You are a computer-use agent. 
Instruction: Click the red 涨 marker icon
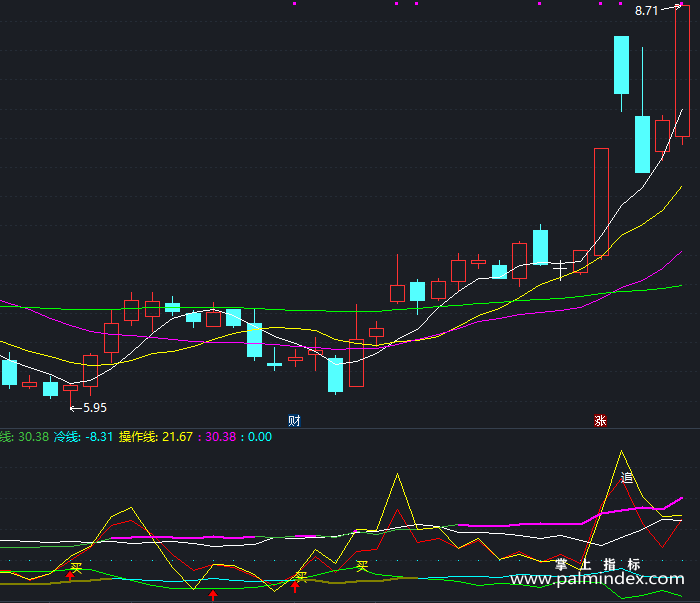pyautogui.click(x=600, y=420)
